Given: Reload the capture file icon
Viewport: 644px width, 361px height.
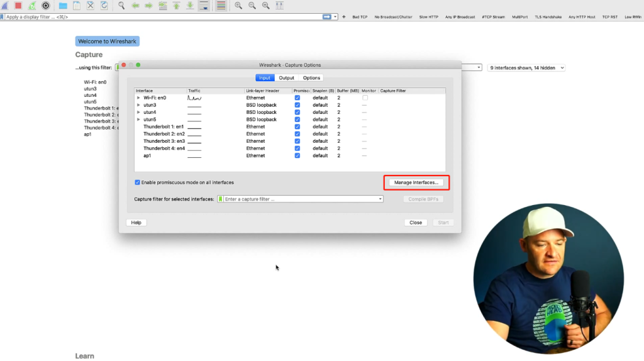Looking at the screenshot, I should [104, 5].
